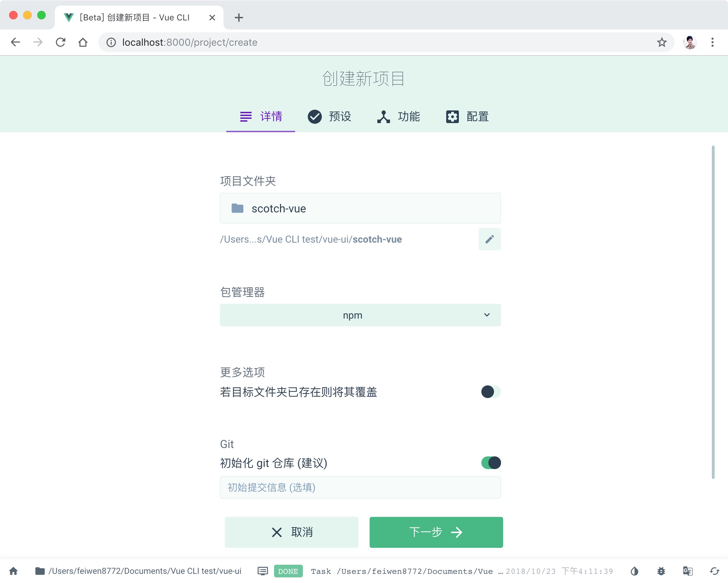The width and height of the screenshot is (728, 583).
Task: Click the /Users...s/Vue CLI test/vue-ui/scotch-vue path text
Action: pos(311,239)
